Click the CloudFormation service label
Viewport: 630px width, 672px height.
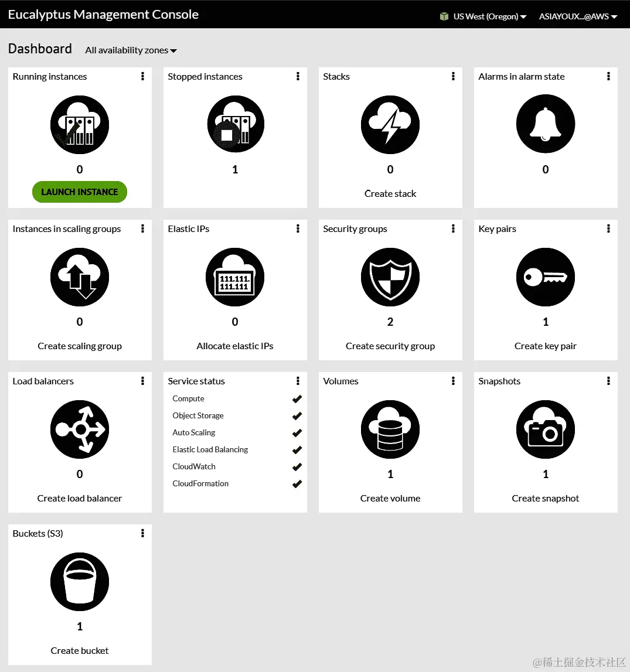pyautogui.click(x=200, y=483)
